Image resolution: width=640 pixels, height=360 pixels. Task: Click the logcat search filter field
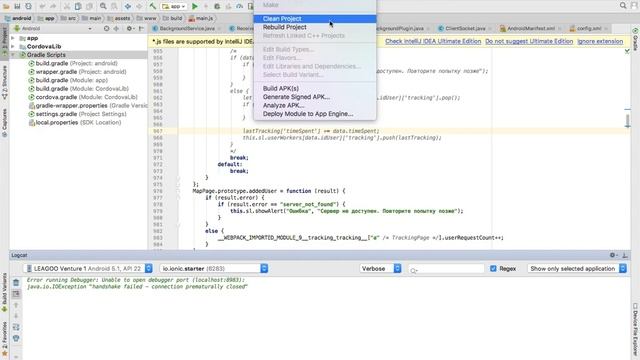[446, 269]
